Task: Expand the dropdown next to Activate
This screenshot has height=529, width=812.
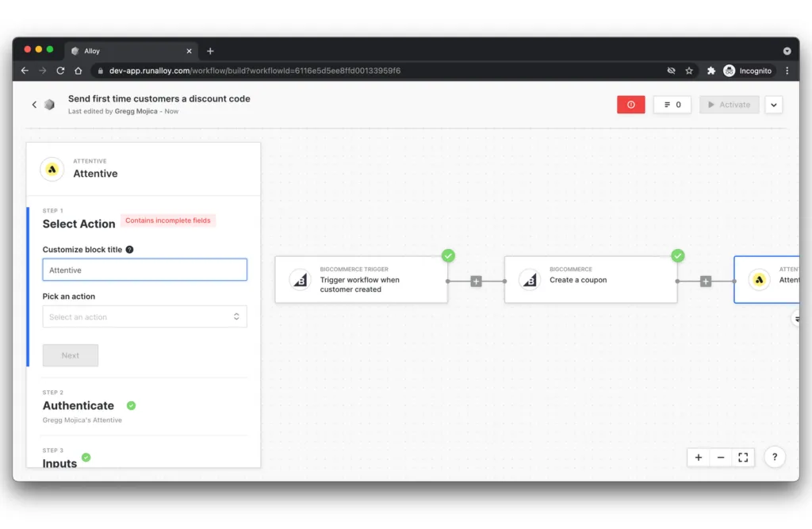Action: [774, 105]
